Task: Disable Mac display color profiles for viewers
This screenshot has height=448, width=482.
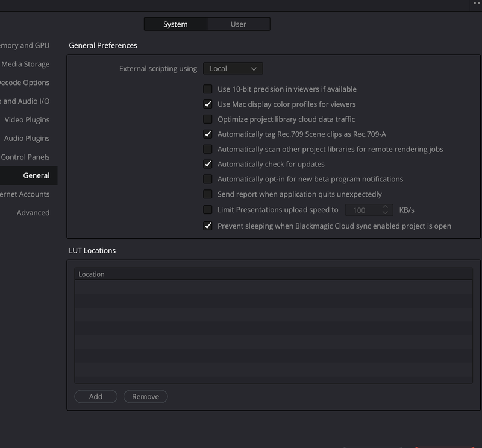Action: (x=208, y=104)
